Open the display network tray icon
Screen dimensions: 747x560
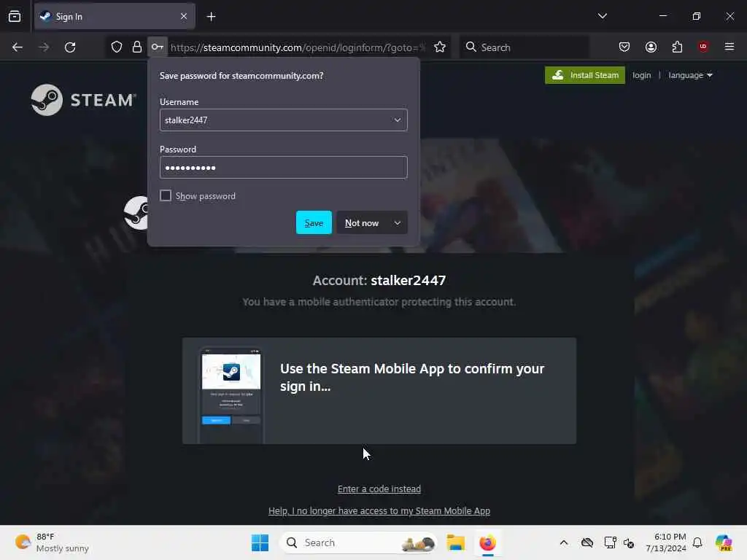610,542
